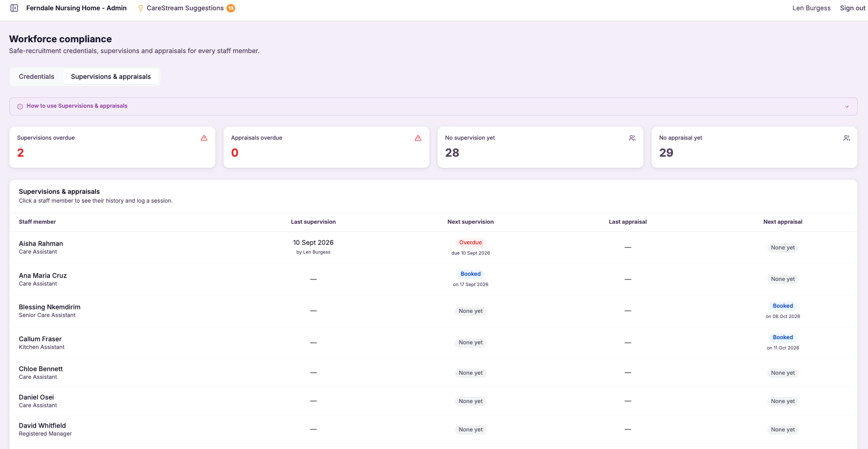Click the orange suggestions count badge
868x449 pixels.
[x=231, y=8]
